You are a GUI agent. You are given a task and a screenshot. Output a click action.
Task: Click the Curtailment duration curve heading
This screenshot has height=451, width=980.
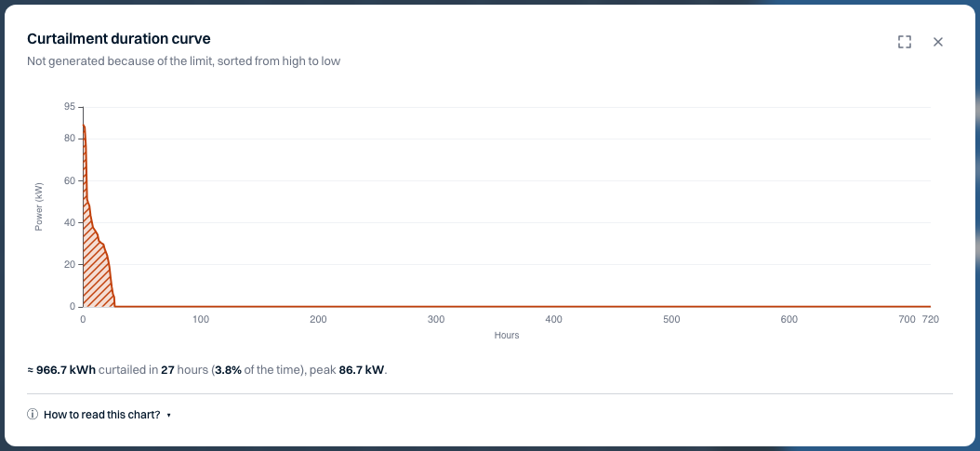119,39
